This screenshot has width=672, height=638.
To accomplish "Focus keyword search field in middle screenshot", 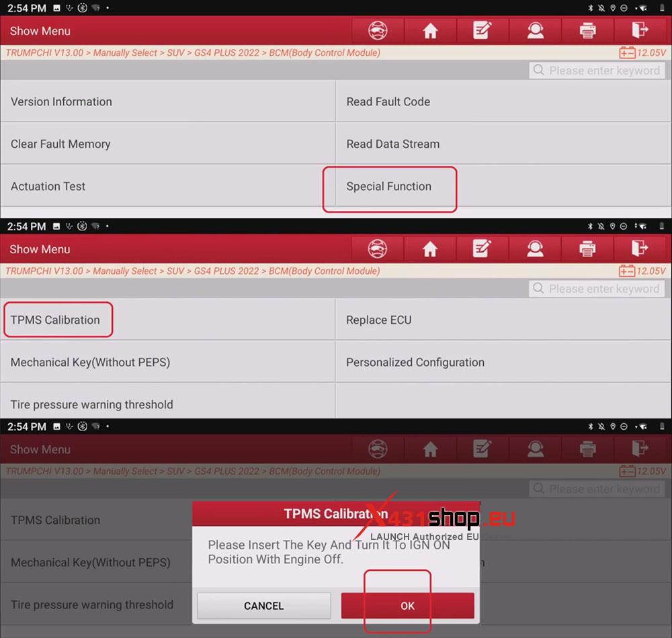I will coord(597,289).
